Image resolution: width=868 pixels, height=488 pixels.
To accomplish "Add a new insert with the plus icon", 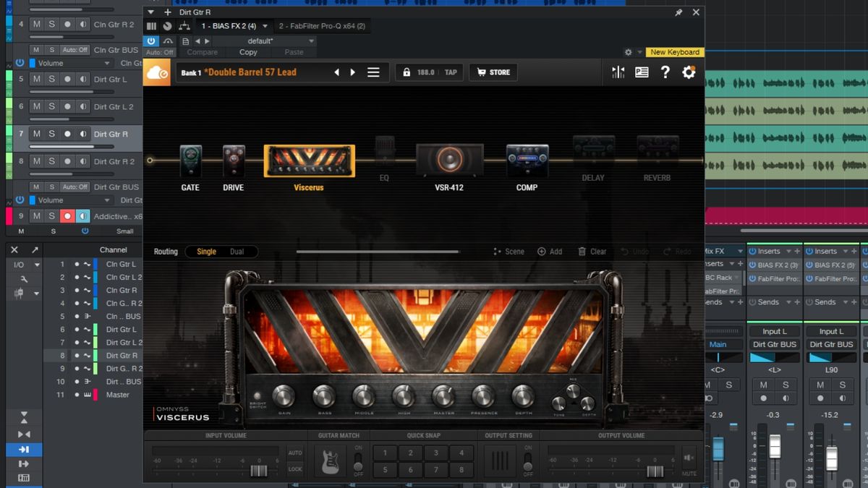I will (168, 12).
